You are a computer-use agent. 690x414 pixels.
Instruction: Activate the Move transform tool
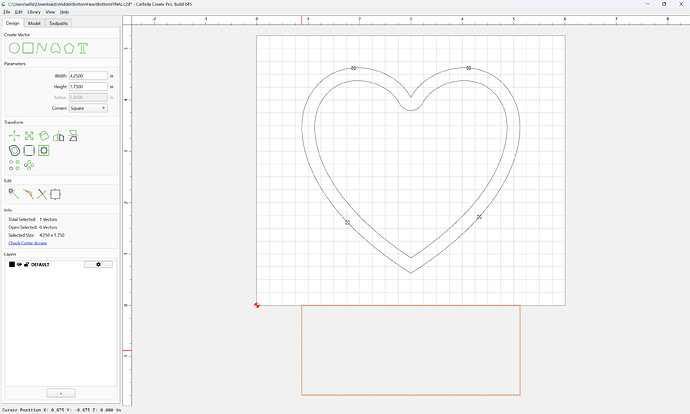point(14,136)
